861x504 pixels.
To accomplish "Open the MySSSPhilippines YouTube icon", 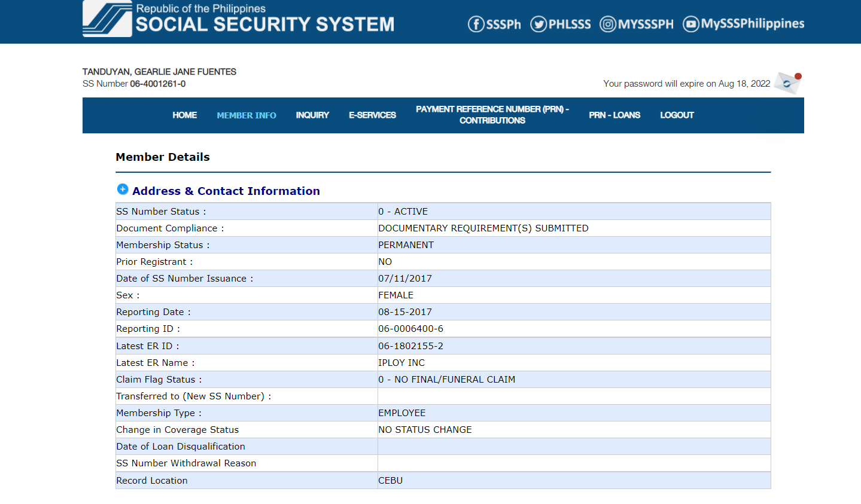I will [690, 24].
